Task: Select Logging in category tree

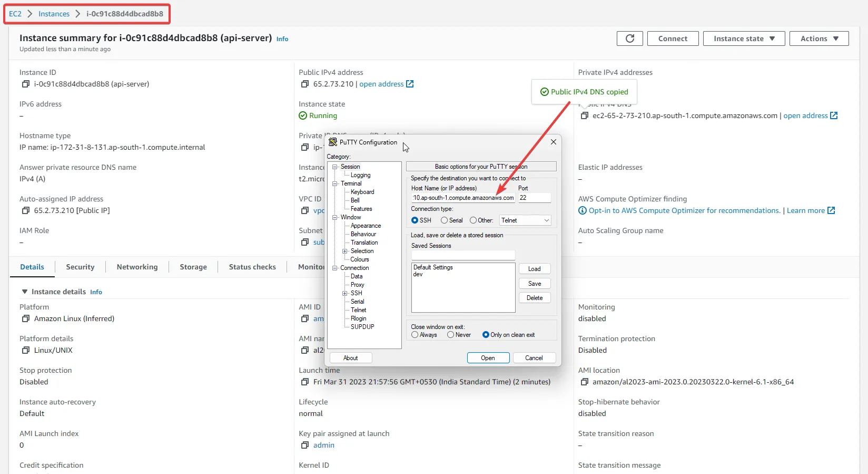Action: tap(361, 175)
